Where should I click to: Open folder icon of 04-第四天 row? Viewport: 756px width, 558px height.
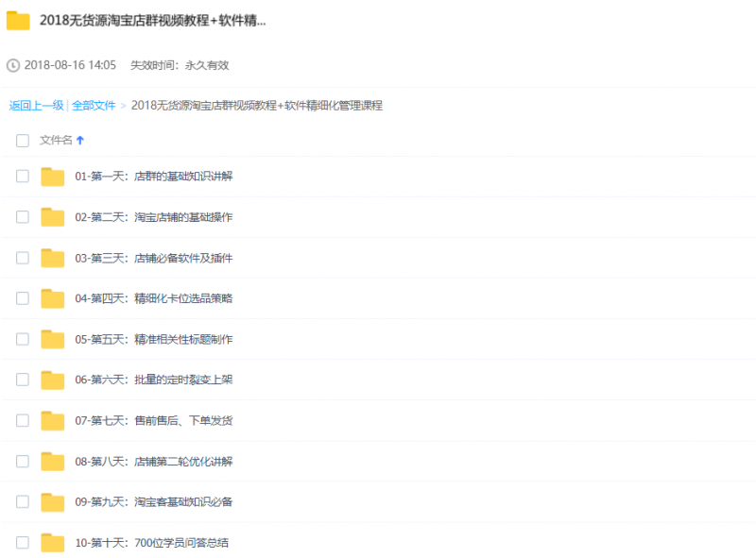(x=53, y=298)
